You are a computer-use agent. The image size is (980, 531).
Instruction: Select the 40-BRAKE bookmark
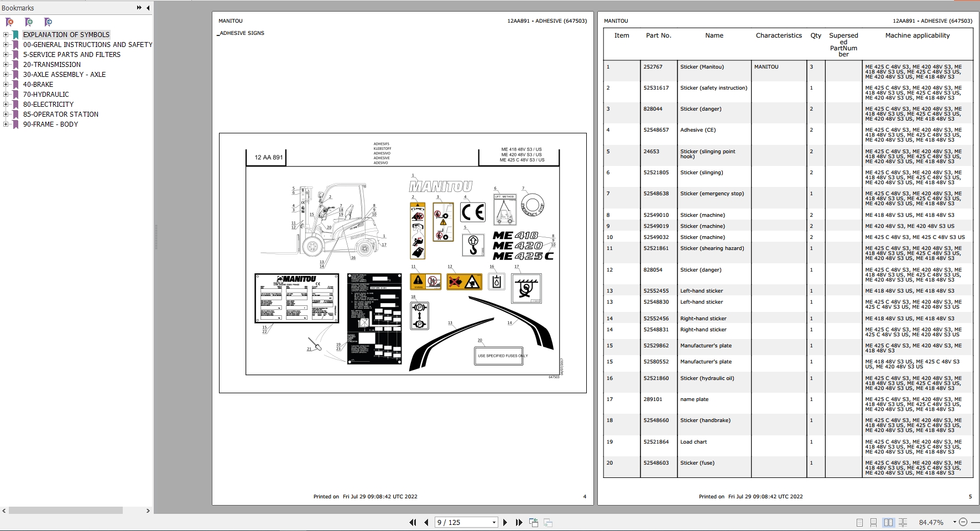(38, 85)
